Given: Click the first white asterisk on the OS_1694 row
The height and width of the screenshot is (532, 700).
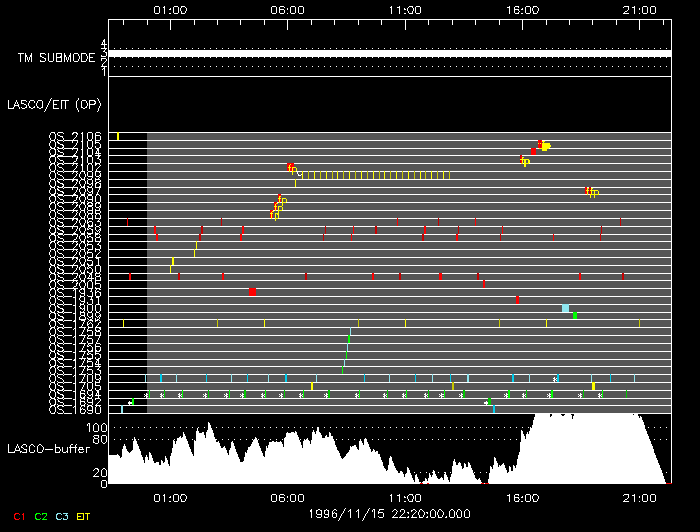Looking at the screenshot, I should coord(146,395).
